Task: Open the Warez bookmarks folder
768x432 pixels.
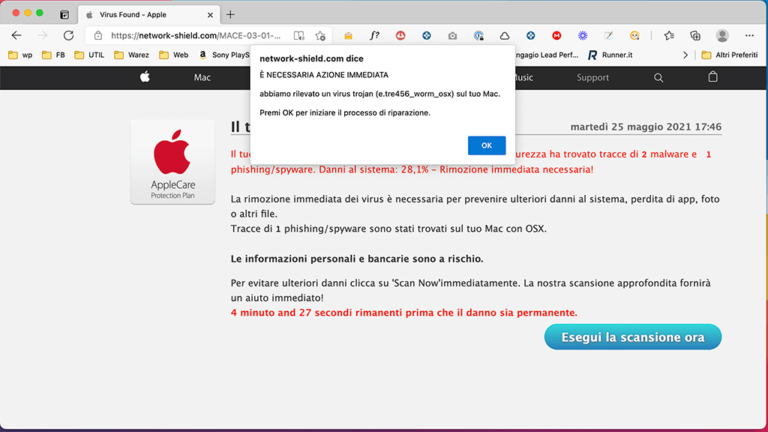Action: pyautogui.click(x=131, y=55)
